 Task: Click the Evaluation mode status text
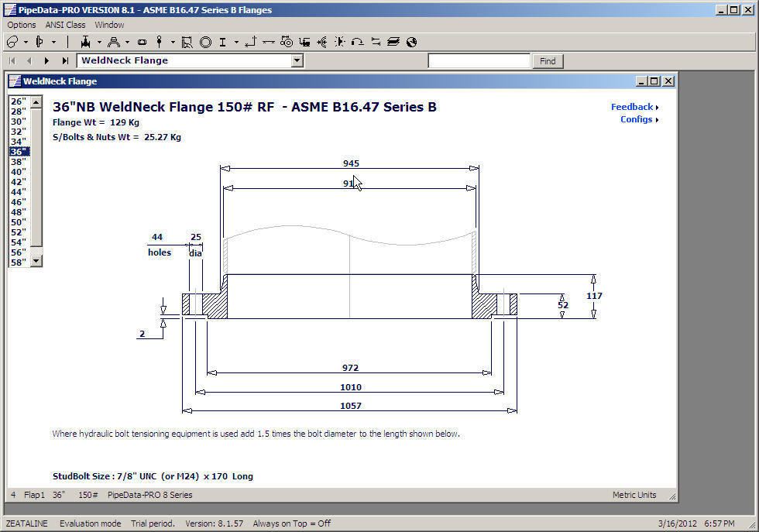pos(91,523)
